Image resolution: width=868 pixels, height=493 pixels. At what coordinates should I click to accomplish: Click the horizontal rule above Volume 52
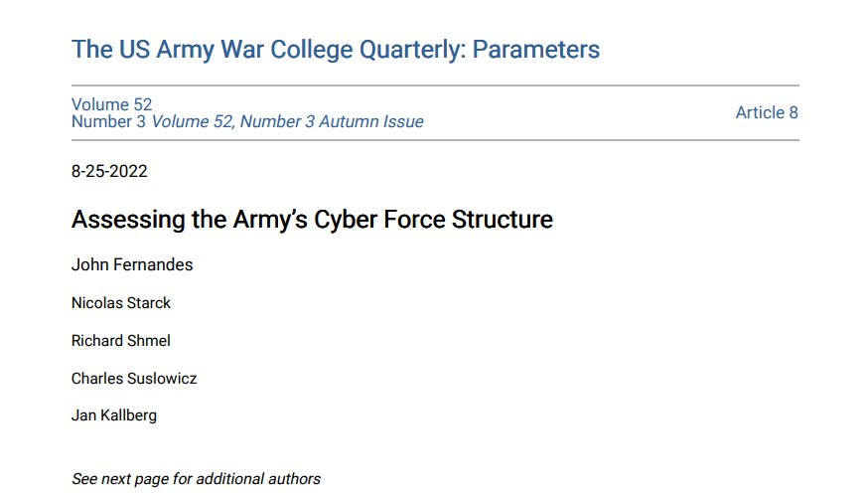[435, 85]
